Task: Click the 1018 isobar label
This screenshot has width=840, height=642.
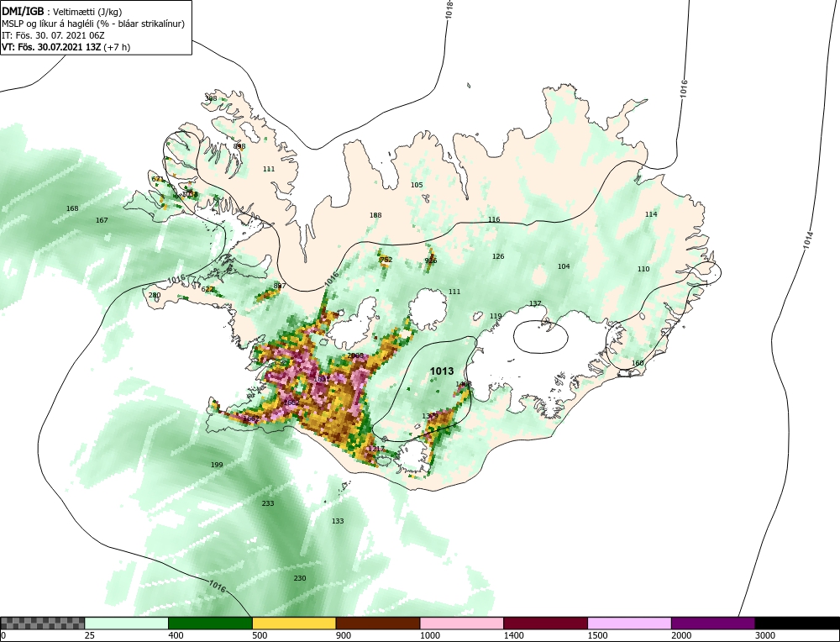Action: coord(449,11)
